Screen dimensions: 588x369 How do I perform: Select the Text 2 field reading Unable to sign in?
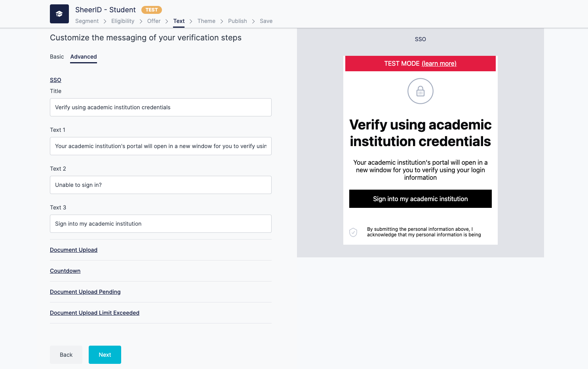(160, 185)
